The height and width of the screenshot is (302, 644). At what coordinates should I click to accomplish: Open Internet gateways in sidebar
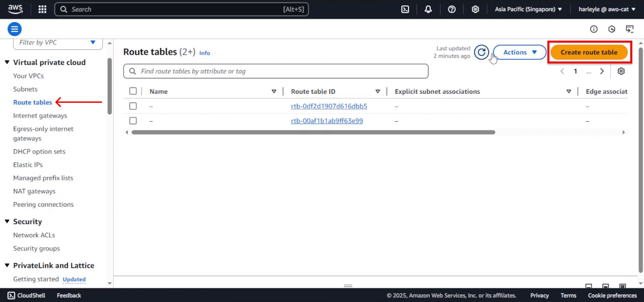click(40, 116)
